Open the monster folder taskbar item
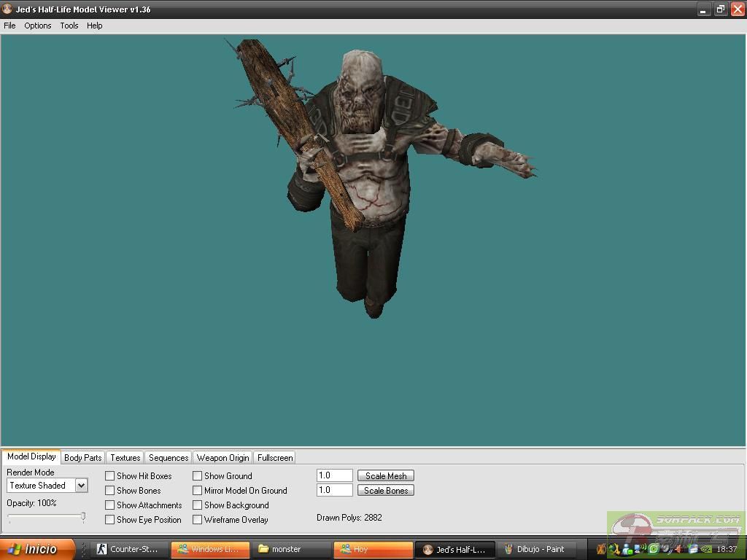 (290, 550)
